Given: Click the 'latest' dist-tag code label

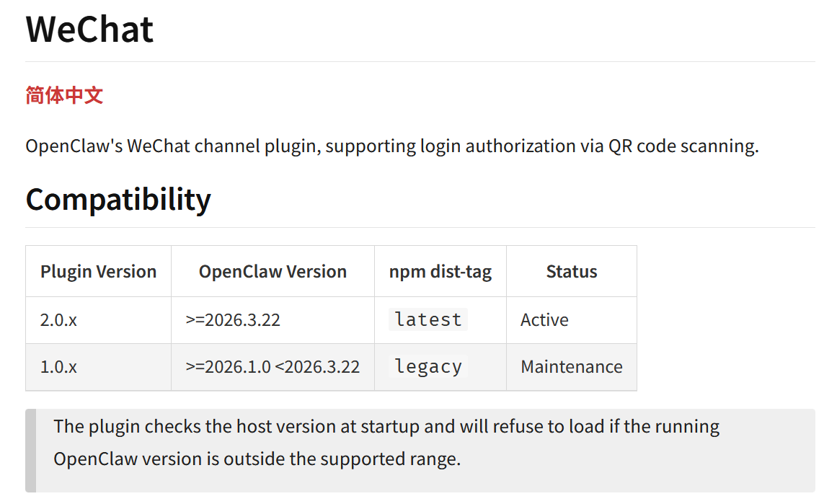Looking at the screenshot, I should [428, 319].
